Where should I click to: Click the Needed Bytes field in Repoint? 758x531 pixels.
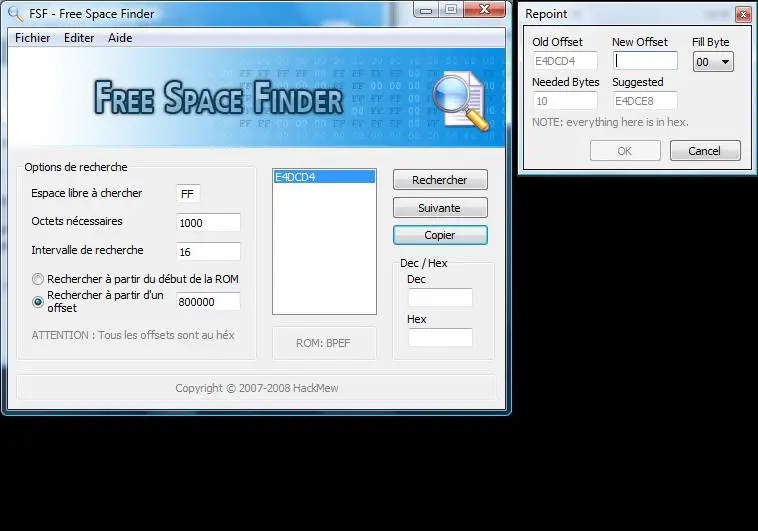click(x=565, y=101)
